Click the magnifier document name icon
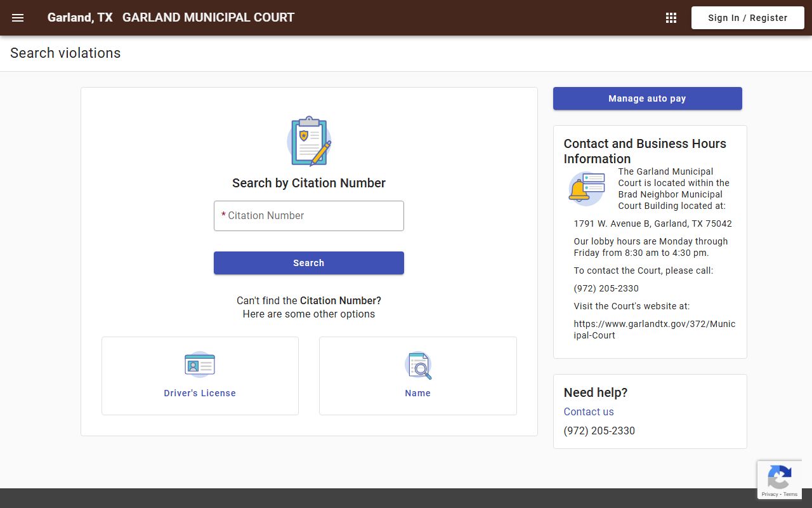The image size is (812, 508). click(x=418, y=365)
